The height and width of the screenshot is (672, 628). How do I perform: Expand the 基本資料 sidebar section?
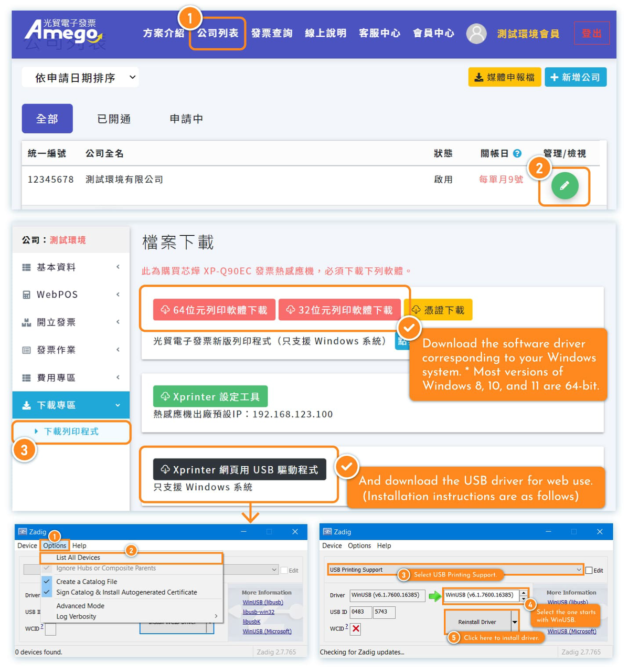click(71, 267)
